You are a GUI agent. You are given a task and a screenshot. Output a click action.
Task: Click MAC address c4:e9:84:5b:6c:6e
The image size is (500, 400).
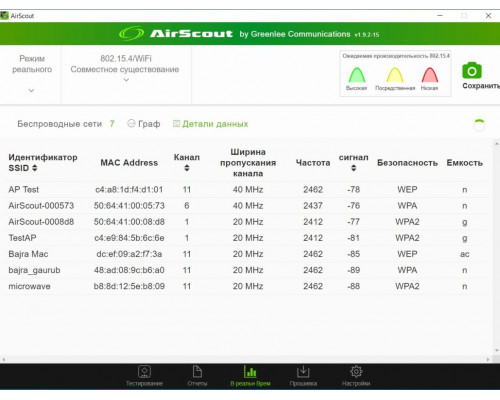[x=129, y=238]
